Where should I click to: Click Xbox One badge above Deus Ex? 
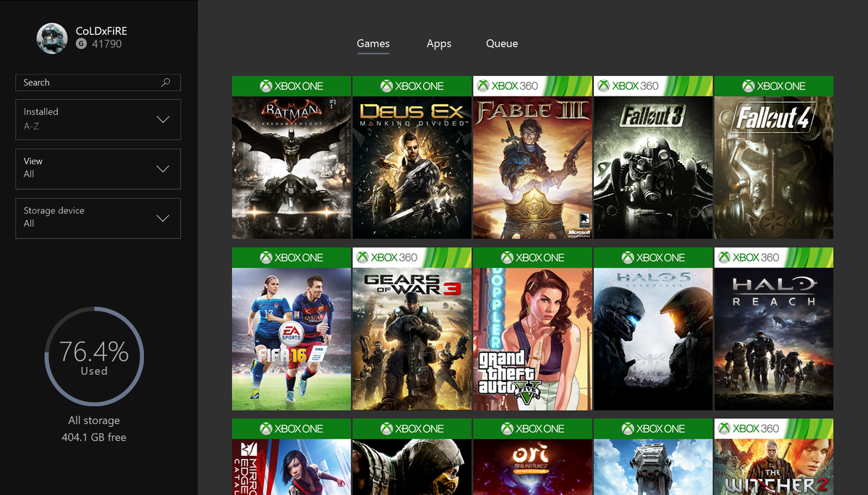[x=412, y=86]
